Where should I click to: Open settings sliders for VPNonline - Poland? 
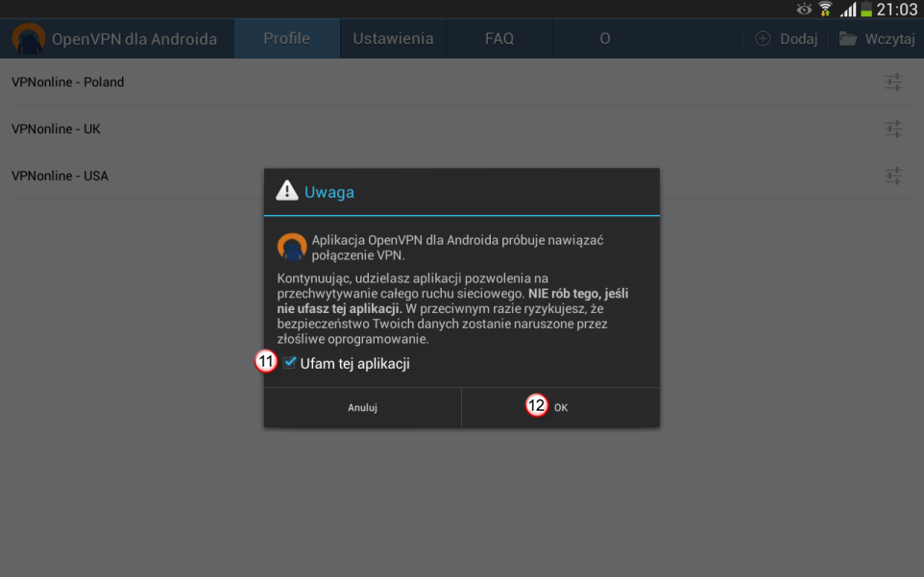pyautogui.click(x=893, y=82)
